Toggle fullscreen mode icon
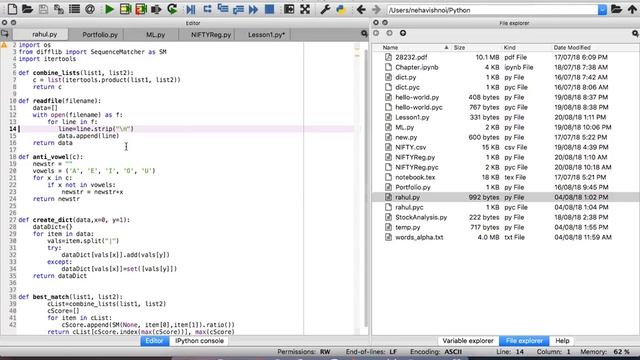 coord(305,9)
